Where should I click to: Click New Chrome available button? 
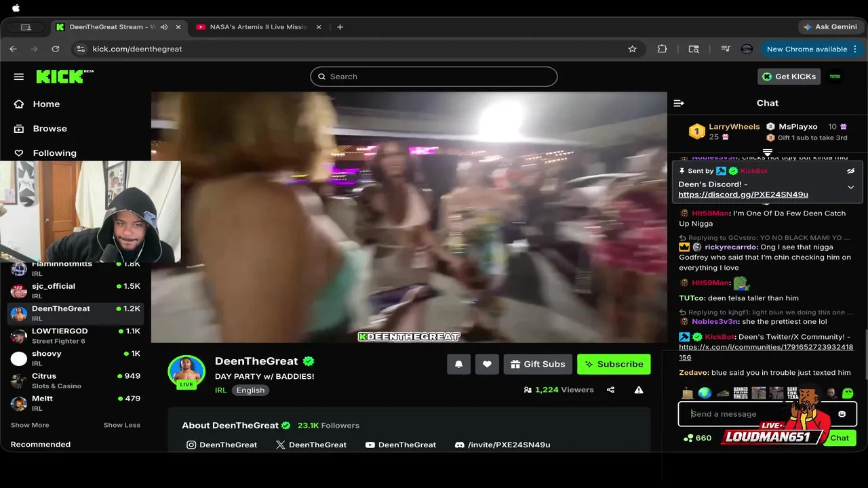pyautogui.click(x=811, y=49)
